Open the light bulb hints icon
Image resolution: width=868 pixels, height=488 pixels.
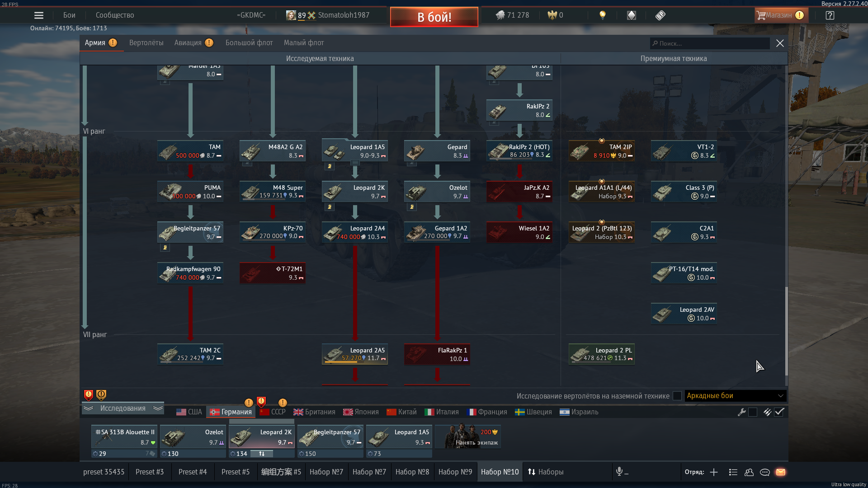pyautogui.click(x=602, y=15)
